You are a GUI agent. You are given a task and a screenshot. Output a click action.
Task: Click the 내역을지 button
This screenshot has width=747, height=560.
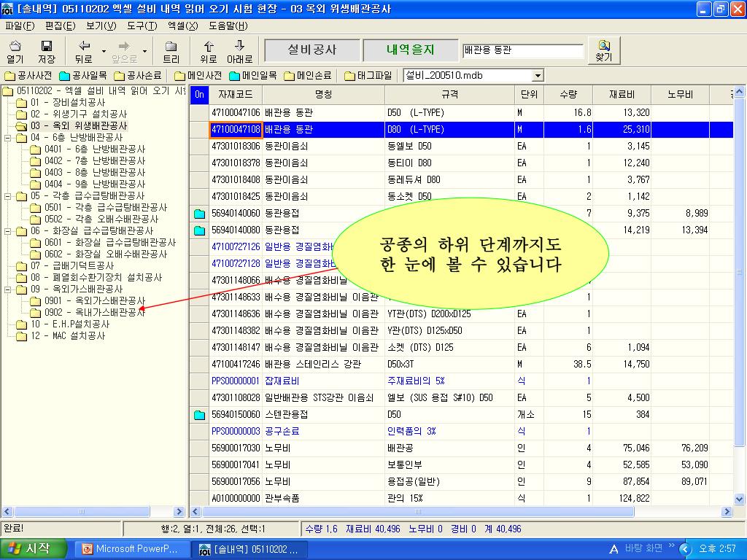tap(410, 50)
